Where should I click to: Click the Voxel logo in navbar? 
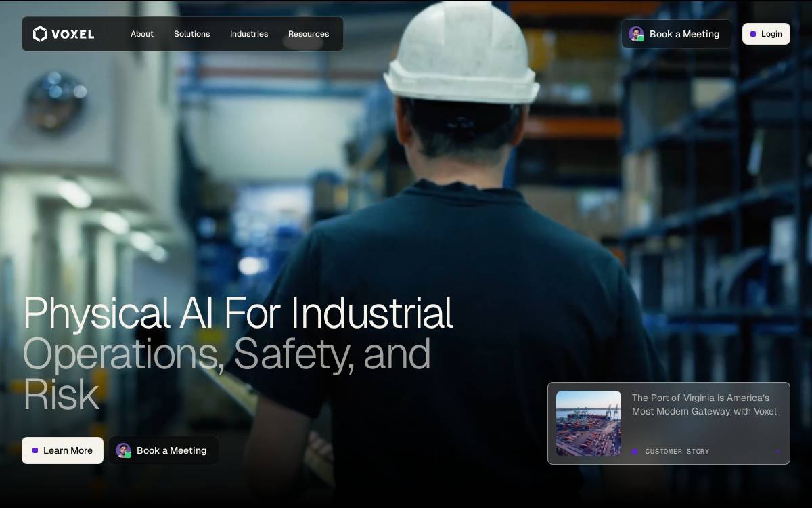(x=64, y=34)
